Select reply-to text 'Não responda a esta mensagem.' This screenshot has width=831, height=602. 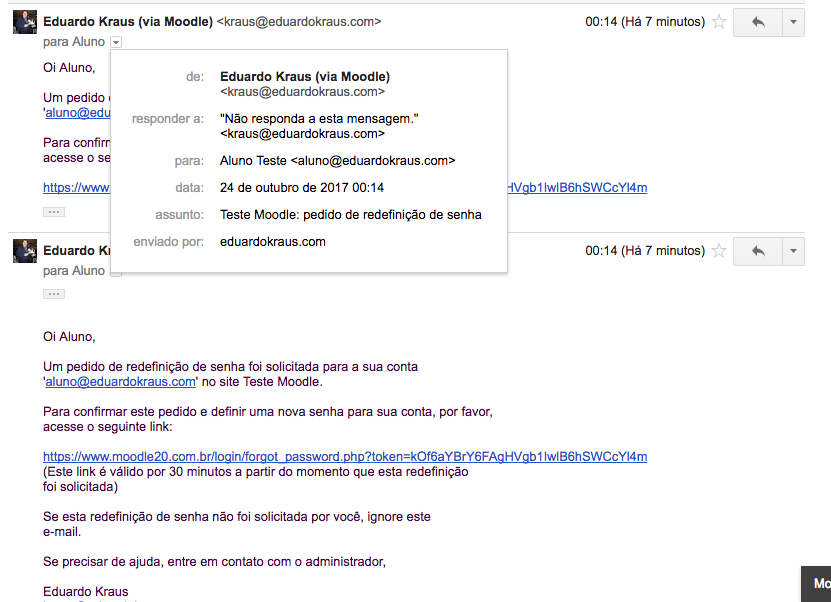coord(319,119)
